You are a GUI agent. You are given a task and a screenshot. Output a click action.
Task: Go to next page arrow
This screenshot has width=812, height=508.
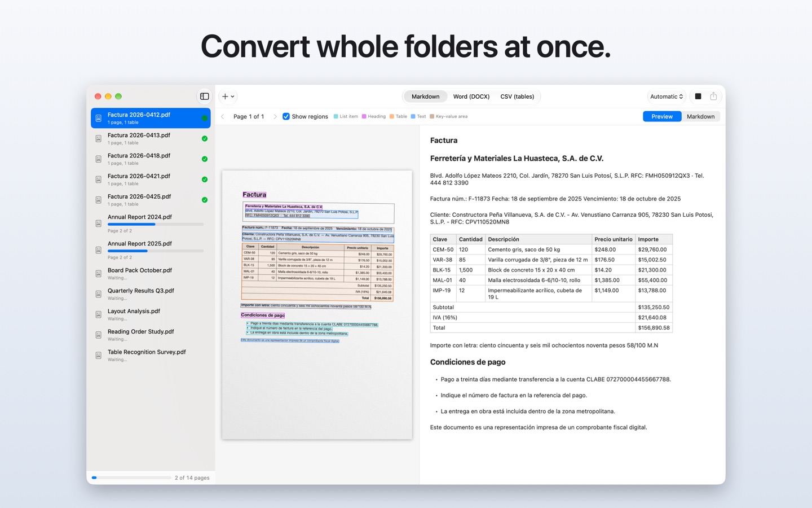pyautogui.click(x=275, y=117)
